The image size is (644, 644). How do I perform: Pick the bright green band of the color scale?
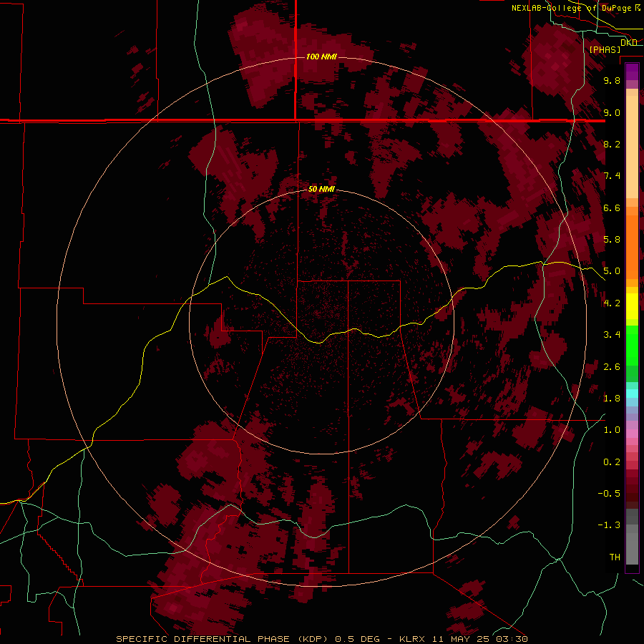tap(632, 346)
